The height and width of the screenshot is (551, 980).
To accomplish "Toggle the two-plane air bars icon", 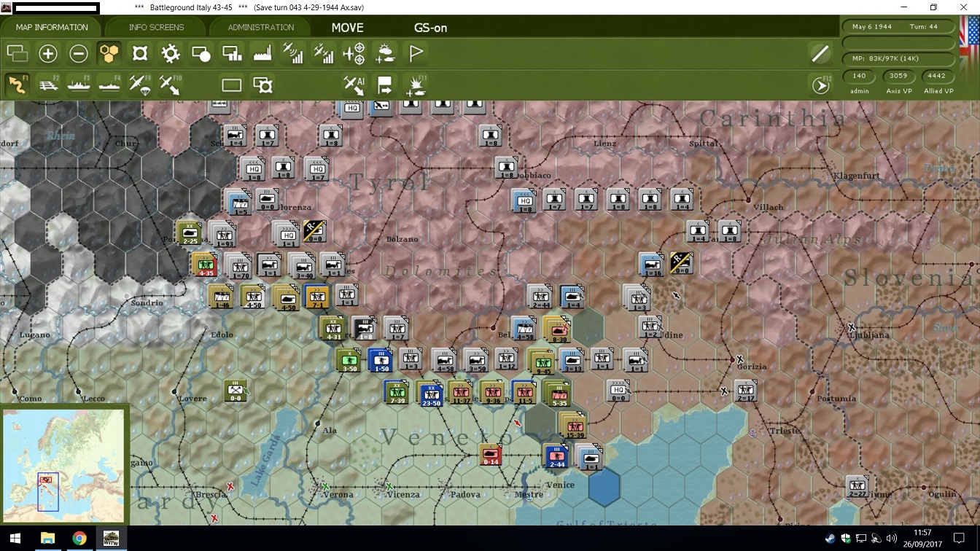I will [324, 53].
